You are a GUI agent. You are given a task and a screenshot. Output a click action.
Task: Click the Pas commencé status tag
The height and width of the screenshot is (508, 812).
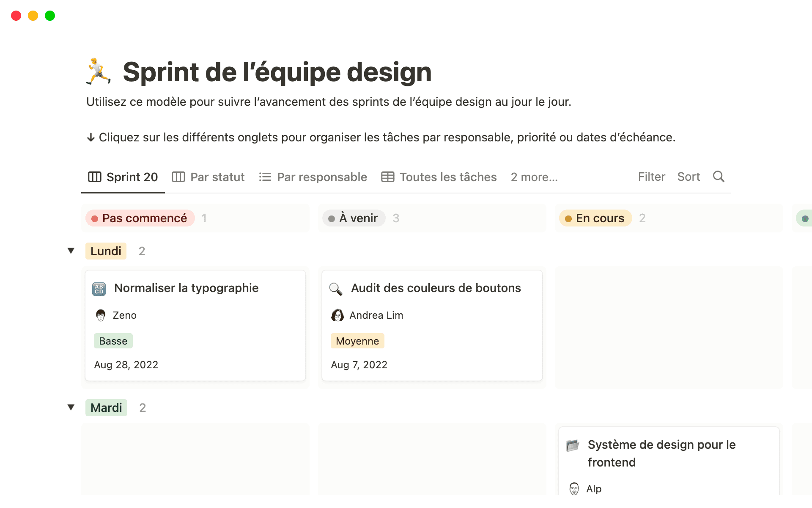[x=140, y=218]
